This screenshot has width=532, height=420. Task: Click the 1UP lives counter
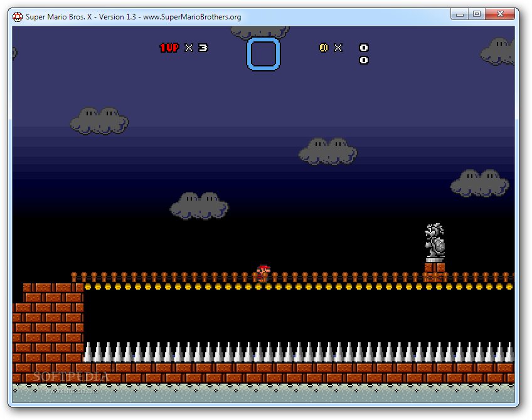tap(184, 48)
